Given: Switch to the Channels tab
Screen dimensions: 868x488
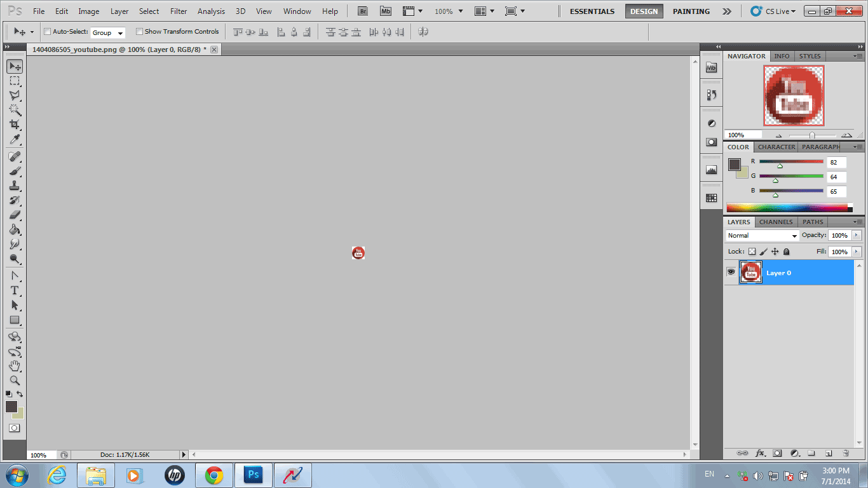Looking at the screenshot, I should pos(775,222).
